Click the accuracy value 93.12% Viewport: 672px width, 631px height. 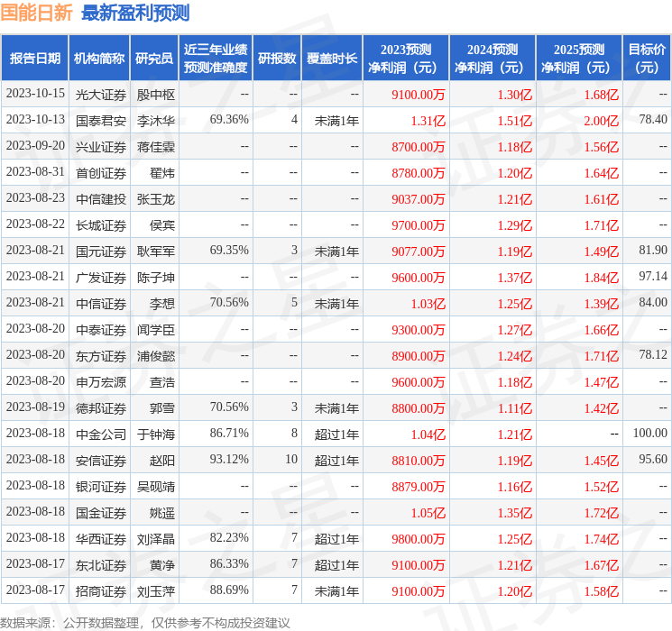pos(229,459)
